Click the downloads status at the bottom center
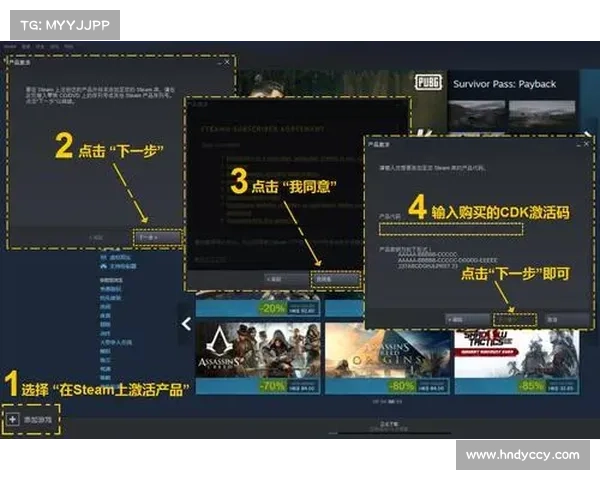This screenshot has width=600, height=480. click(x=390, y=426)
